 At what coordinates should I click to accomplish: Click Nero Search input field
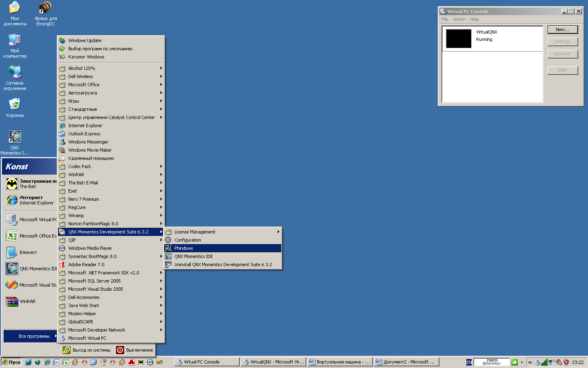492,362
